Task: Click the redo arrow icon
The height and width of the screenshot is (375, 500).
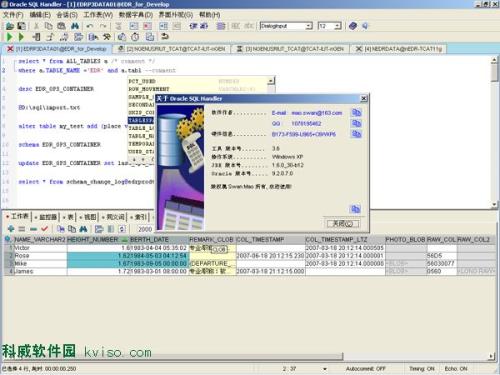Action: pos(103,26)
